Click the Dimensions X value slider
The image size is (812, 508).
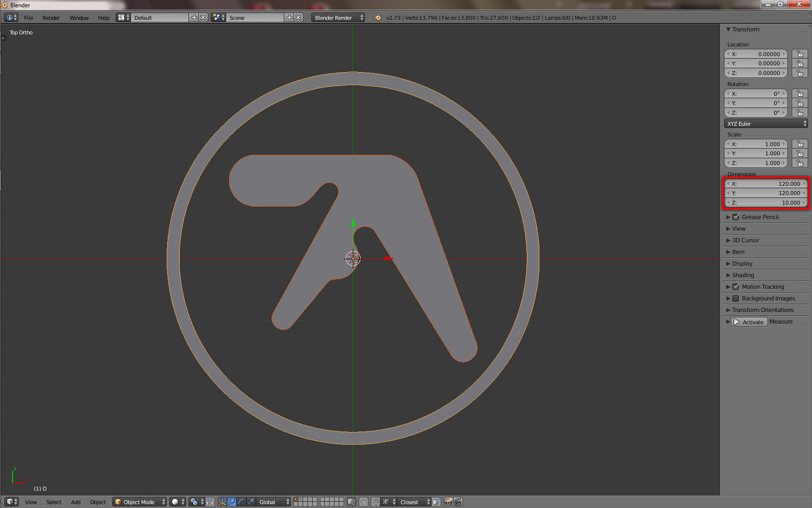[766, 184]
